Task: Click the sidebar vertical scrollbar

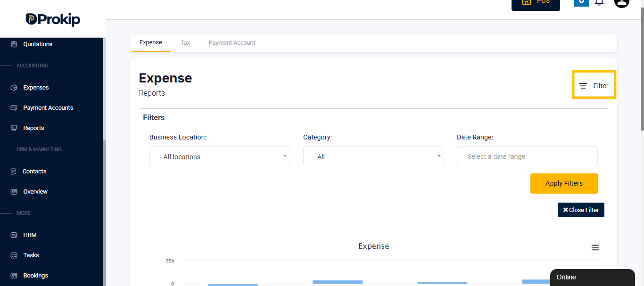Action: click(x=105, y=212)
